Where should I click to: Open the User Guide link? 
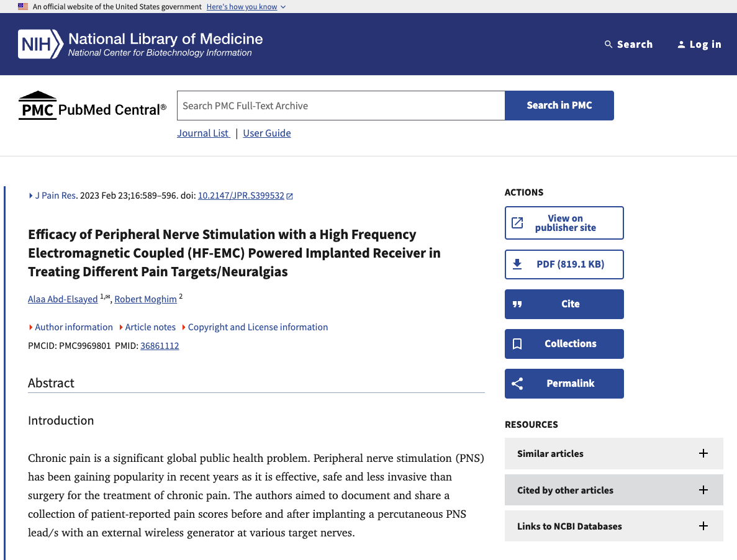point(267,133)
